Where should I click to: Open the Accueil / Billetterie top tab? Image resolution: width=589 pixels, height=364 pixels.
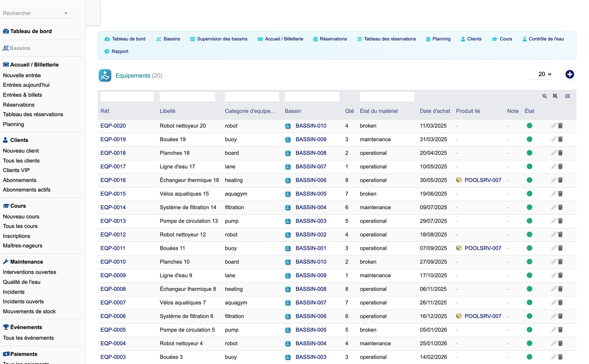(x=280, y=39)
